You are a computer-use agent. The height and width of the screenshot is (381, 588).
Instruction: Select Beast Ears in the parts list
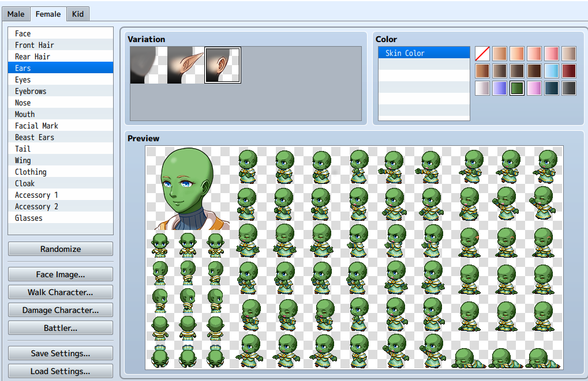point(61,137)
